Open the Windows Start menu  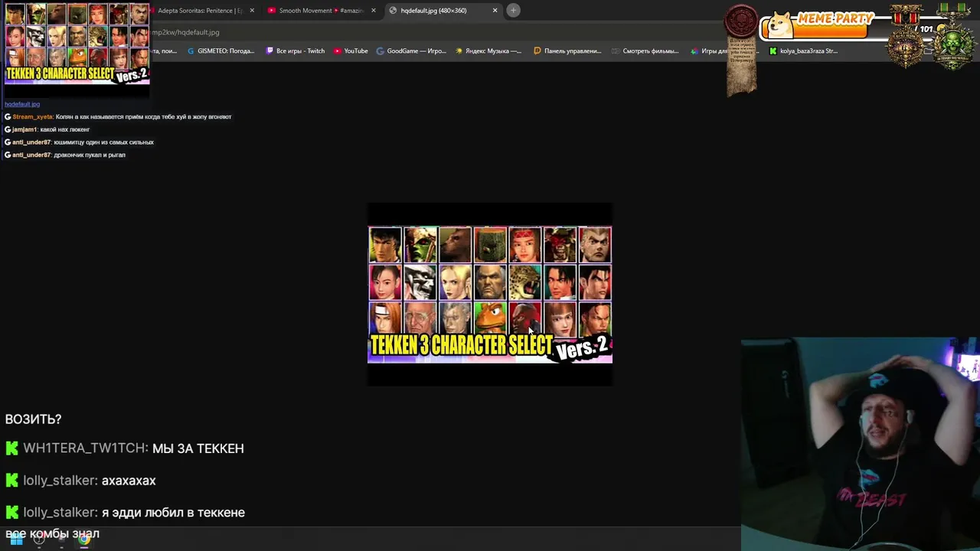tap(16, 540)
